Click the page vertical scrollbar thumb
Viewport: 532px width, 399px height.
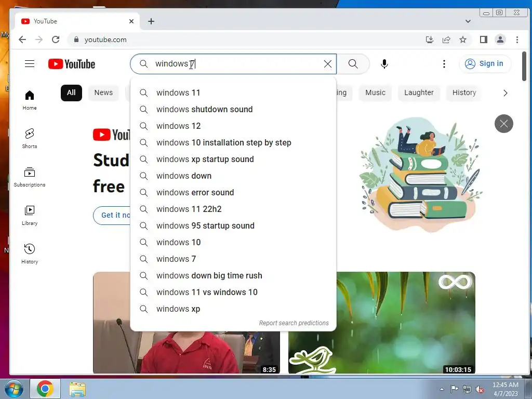[x=524, y=66]
